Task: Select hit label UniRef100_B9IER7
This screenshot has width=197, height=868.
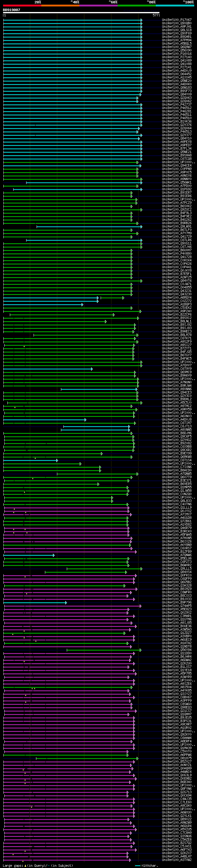Action: pos(177,192)
